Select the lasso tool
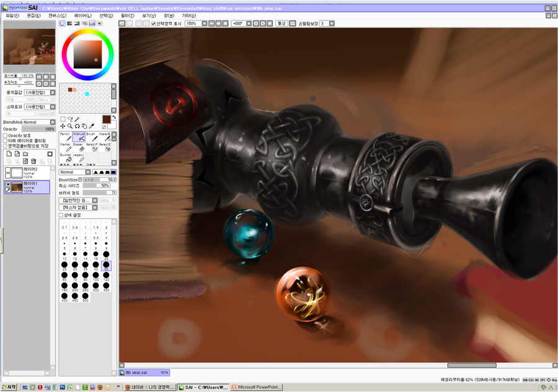Image resolution: width=558 pixels, height=392 pixels. (69, 119)
